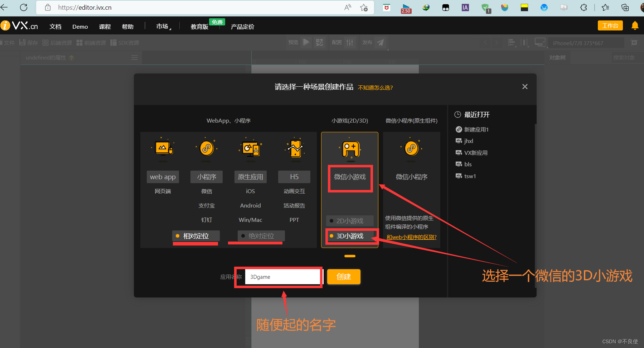This screenshot has width=644, height=348.
Task: Open the extension showing the 2.50 badge
Action: click(x=406, y=8)
